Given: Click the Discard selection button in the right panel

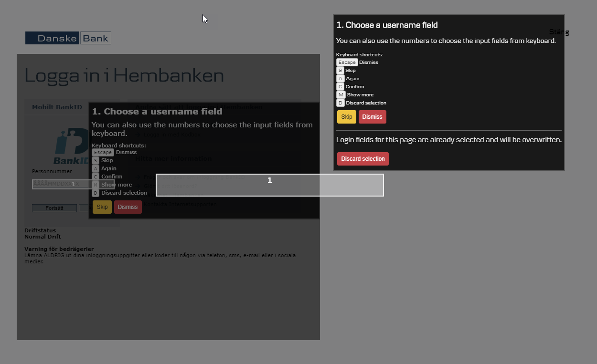Looking at the screenshot, I should (362, 158).
